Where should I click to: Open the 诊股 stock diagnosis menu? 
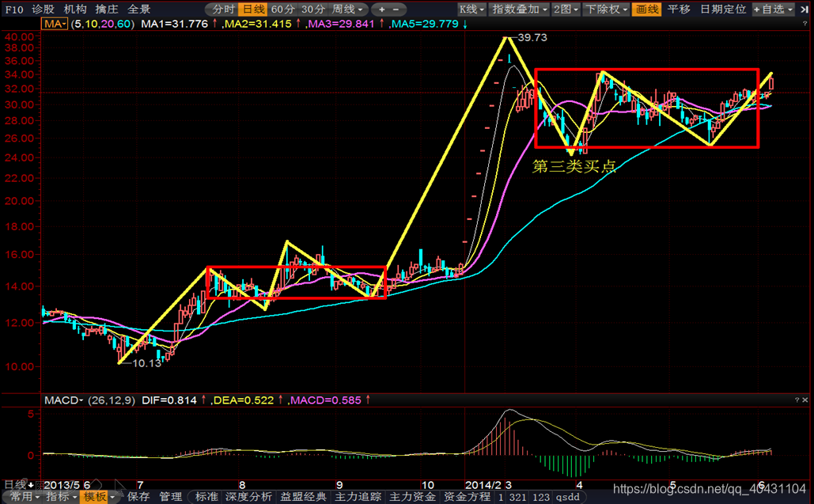point(43,9)
